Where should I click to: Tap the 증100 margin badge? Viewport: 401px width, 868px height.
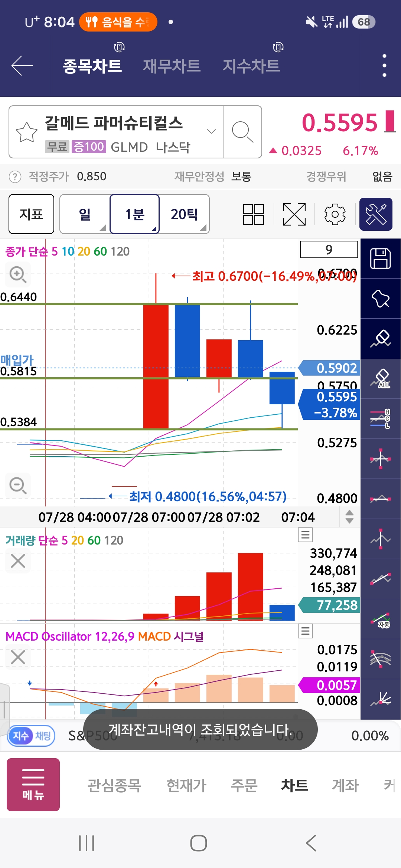[89, 147]
